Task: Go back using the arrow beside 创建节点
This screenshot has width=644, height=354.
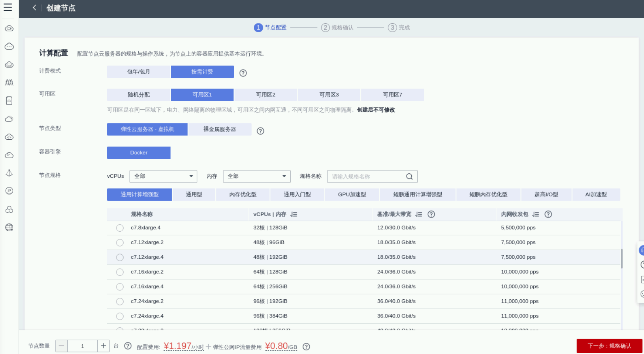Action: (x=34, y=8)
